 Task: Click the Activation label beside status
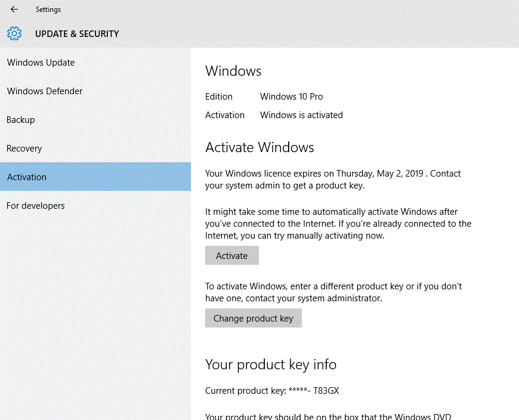(x=225, y=115)
